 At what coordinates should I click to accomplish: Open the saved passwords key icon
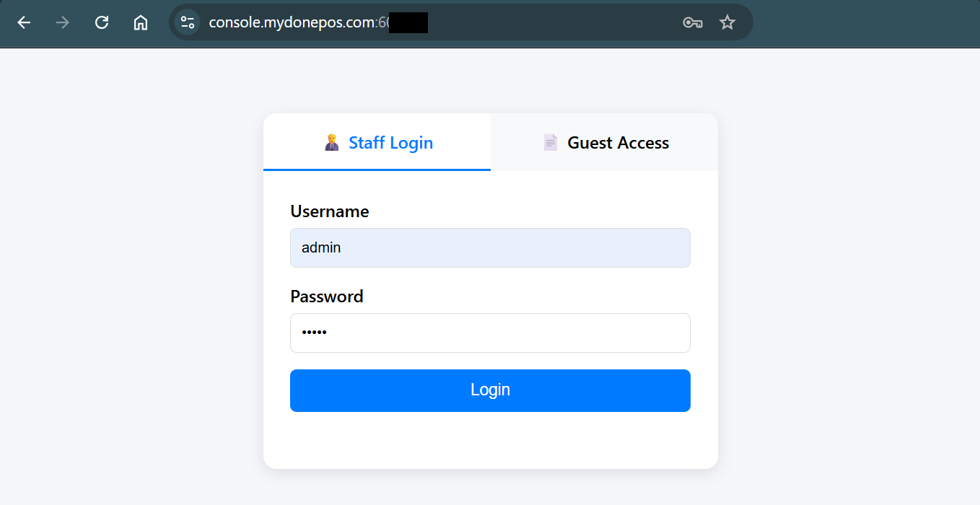(692, 22)
